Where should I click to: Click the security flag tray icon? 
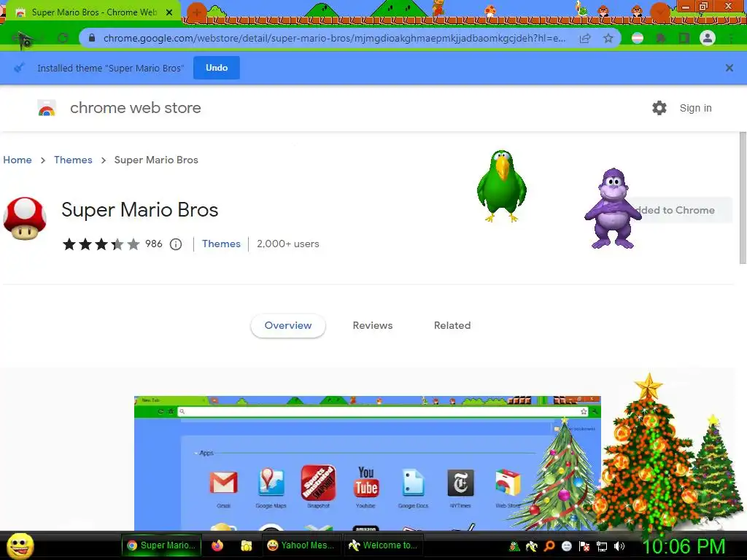pos(584,546)
